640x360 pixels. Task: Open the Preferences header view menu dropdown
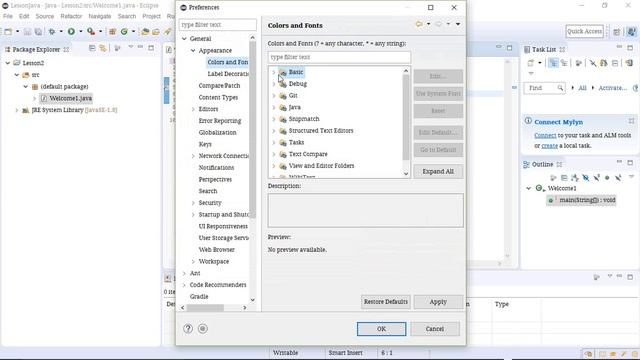[x=458, y=24]
